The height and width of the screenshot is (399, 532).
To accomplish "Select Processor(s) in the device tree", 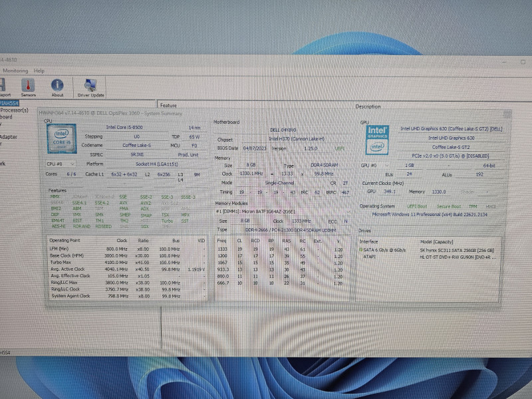I will click(x=14, y=110).
